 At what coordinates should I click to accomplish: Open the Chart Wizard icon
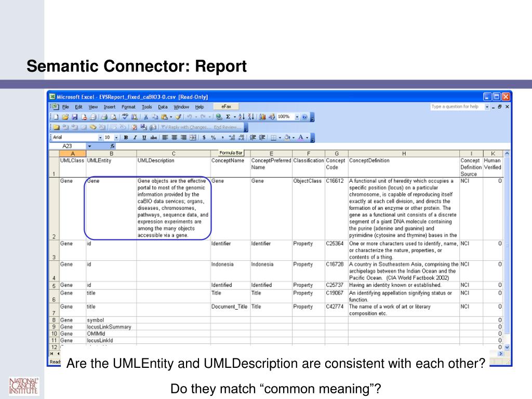(x=262, y=117)
